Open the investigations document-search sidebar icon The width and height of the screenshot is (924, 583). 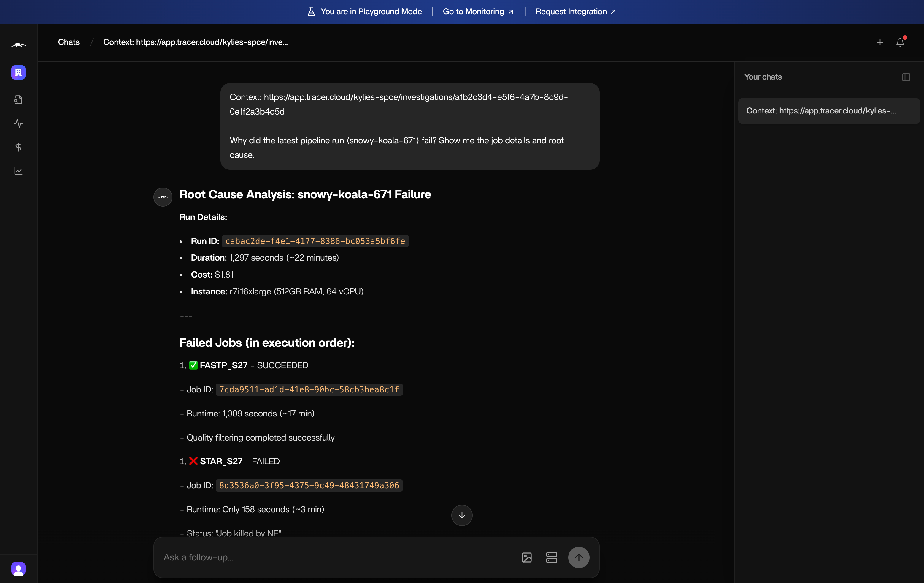(x=18, y=100)
